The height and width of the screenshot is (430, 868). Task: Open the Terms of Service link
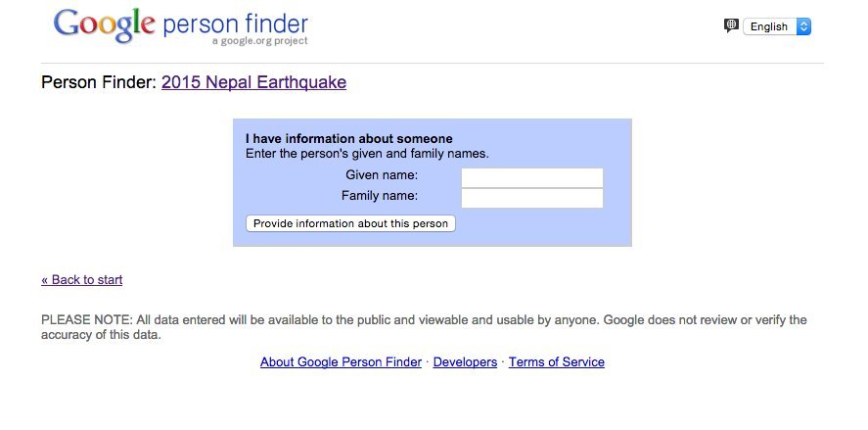click(x=557, y=361)
